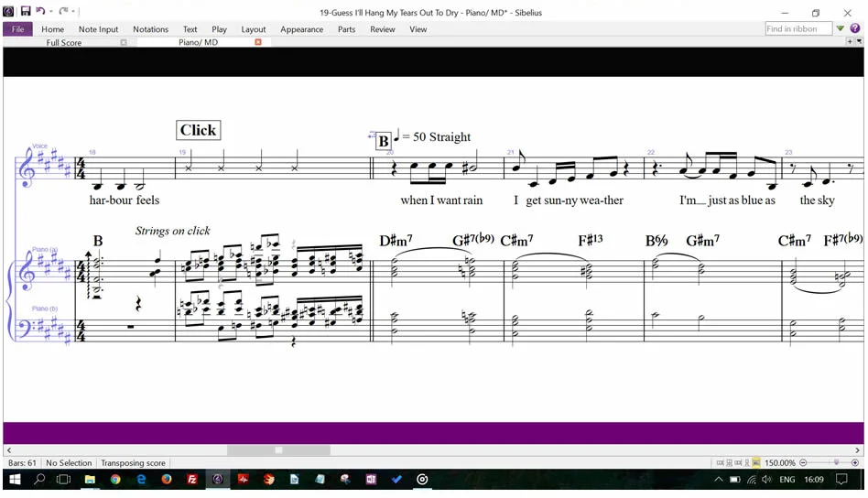This screenshot has width=868, height=498.
Task: Open the View ribbon tab
Action: (418, 29)
